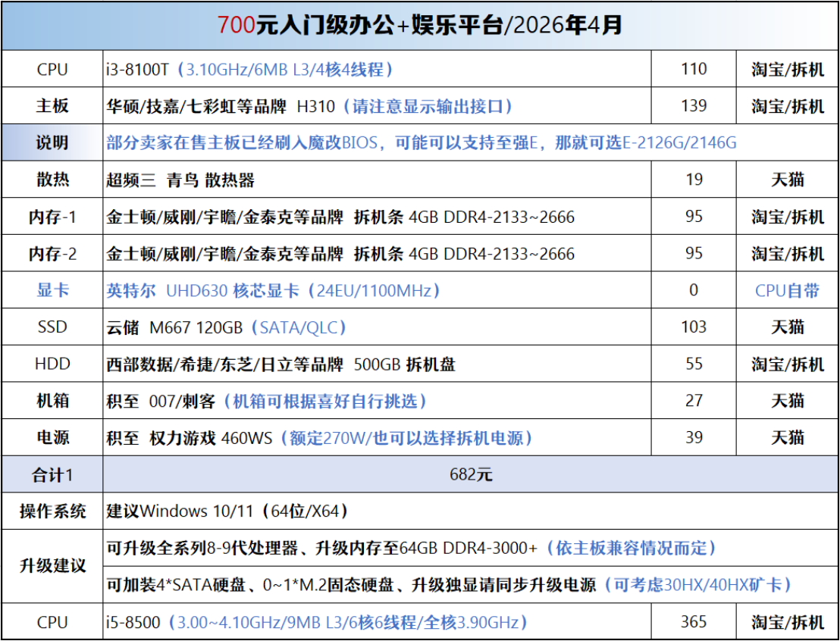Viewport: 840px width, 641px height.
Task: Click the price 95 in the 内存-2 row
Action: click(694, 253)
